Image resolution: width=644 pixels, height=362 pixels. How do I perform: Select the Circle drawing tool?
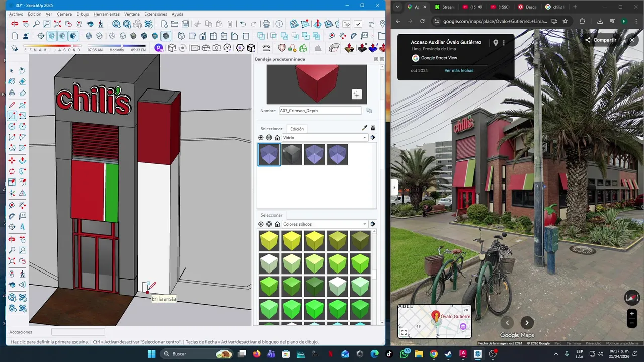(12, 127)
